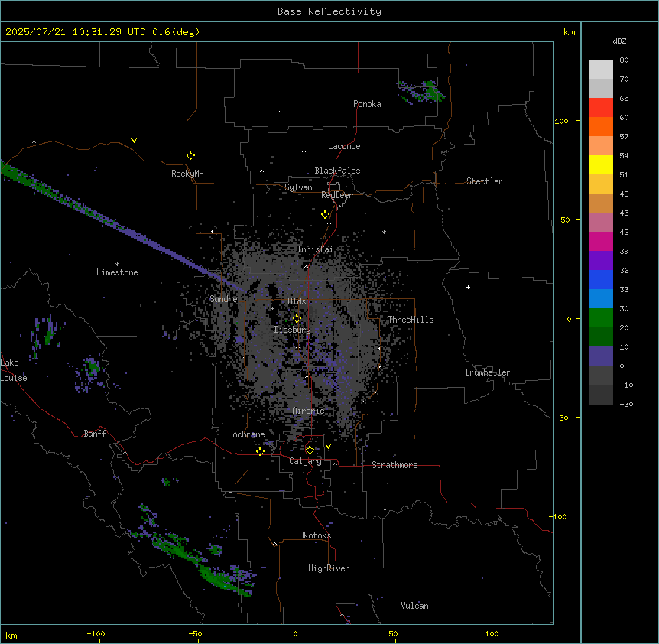Pick the blue 36-33 dBZ legend swatch
This screenshot has height=644, width=659.
click(x=601, y=279)
